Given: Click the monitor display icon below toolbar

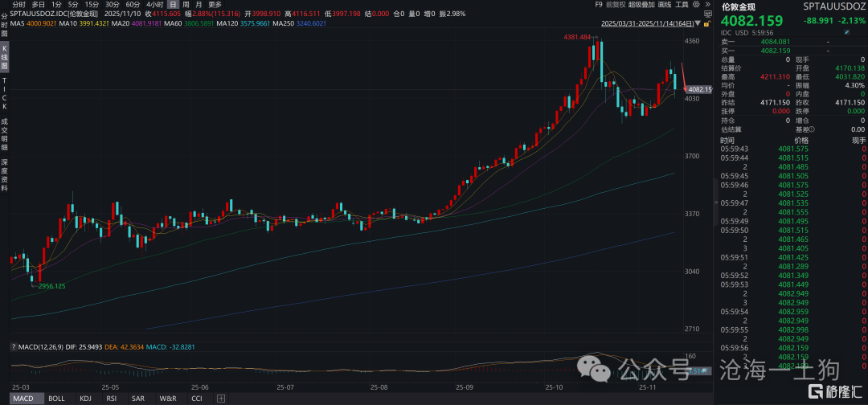Looking at the screenshot, I should point(706,14).
